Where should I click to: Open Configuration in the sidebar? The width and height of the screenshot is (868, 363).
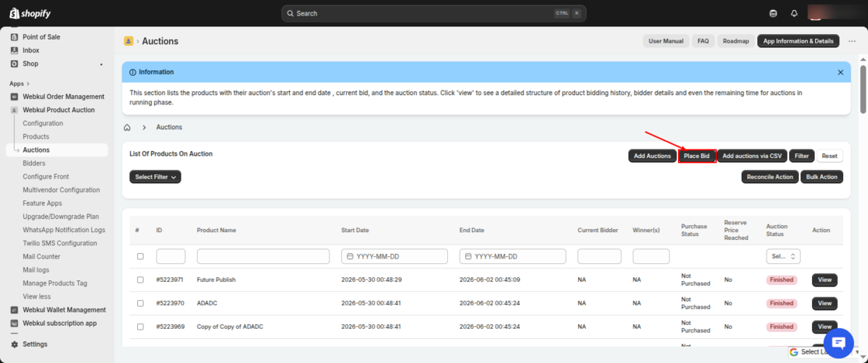pos(43,123)
